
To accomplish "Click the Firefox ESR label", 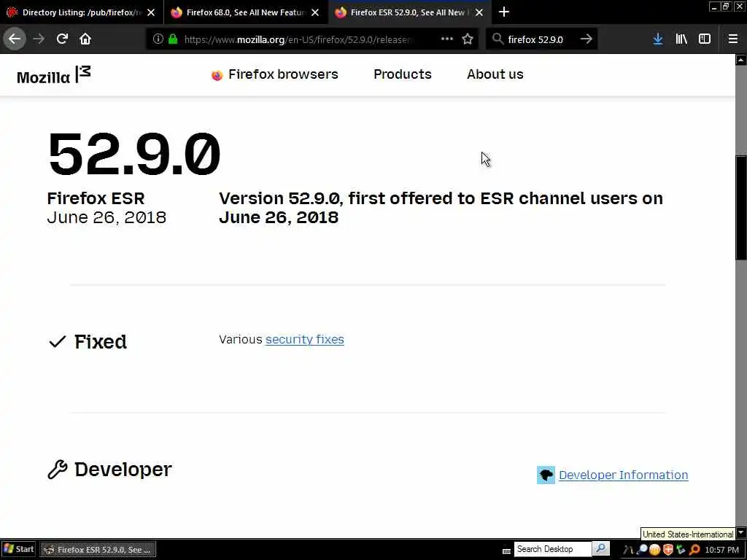I will point(96,198).
